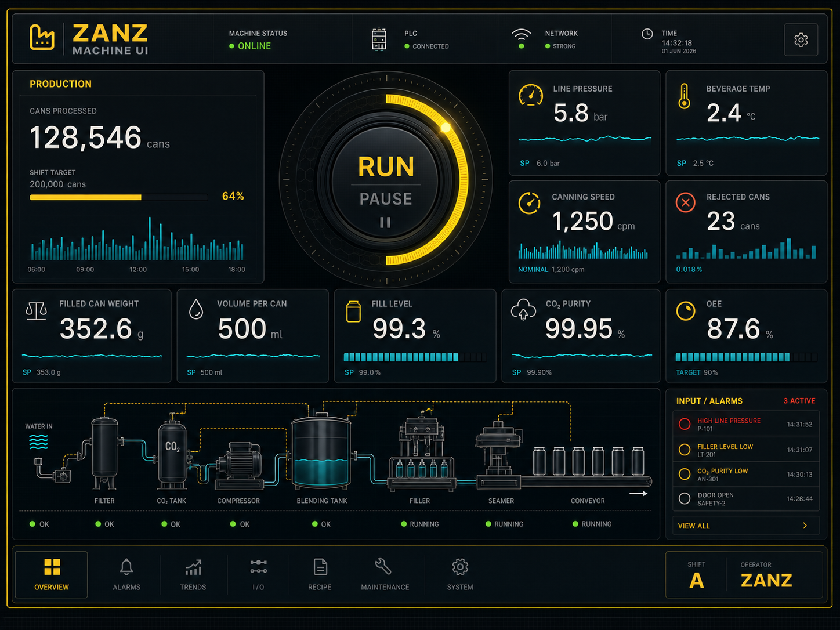Click the Filler RUNNING status indicator
This screenshot has width=840, height=630.
click(420, 524)
